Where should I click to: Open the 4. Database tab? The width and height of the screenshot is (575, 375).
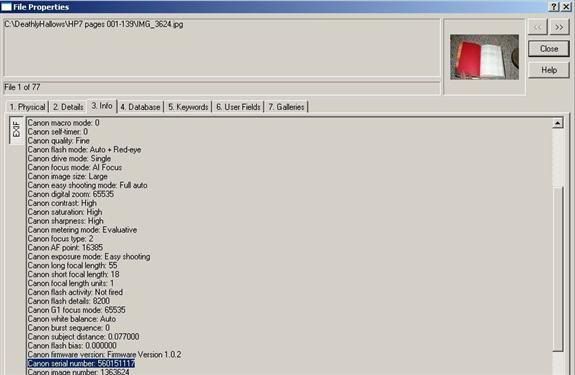click(140, 107)
